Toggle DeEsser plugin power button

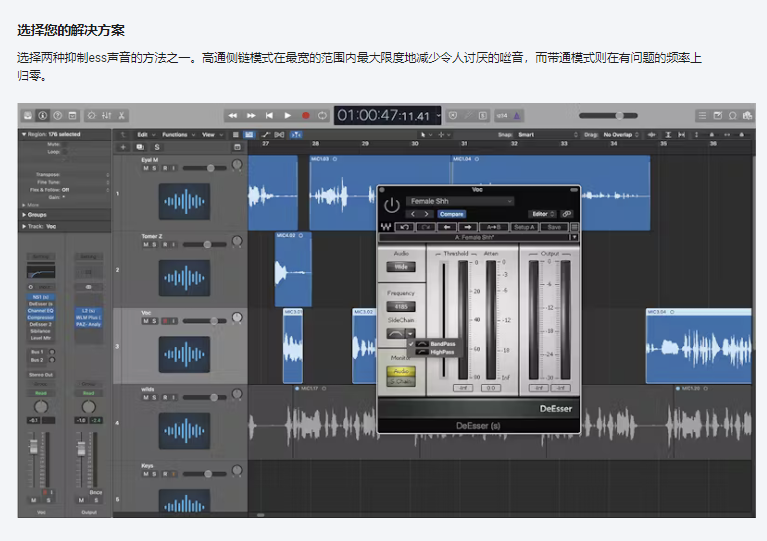392,205
